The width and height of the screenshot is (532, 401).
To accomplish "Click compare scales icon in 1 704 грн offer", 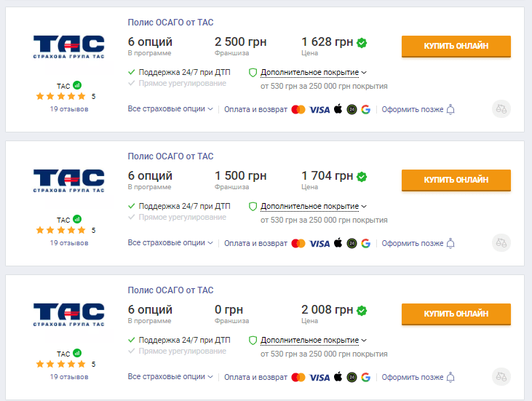I will [x=501, y=243].
